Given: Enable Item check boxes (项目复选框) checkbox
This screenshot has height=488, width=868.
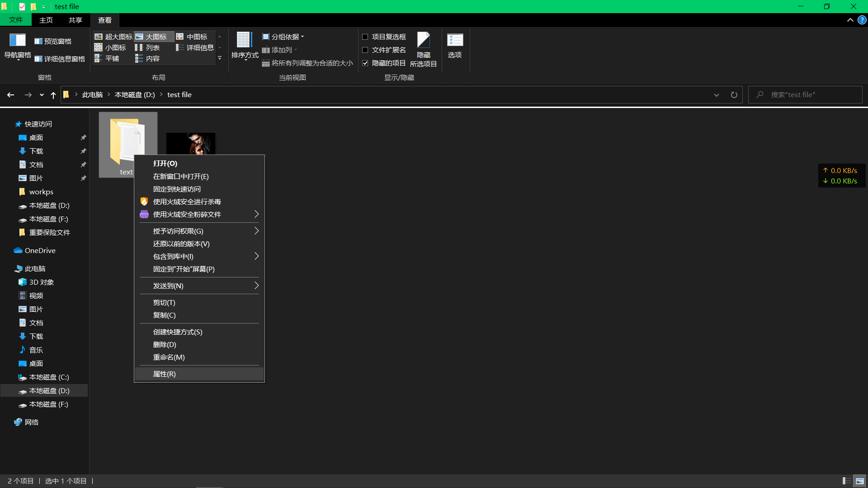Looking at the screenshot, I should (x=365, y=37).
